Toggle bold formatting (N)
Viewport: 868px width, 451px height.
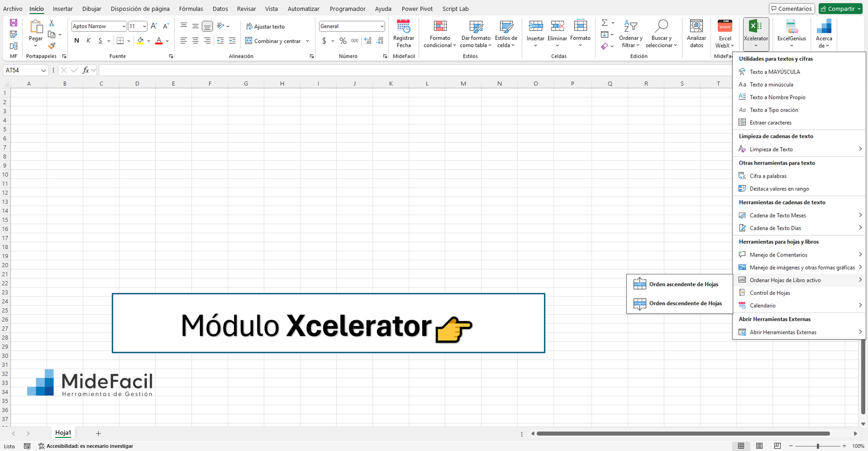pyautogui.click(x=77, y=41)
